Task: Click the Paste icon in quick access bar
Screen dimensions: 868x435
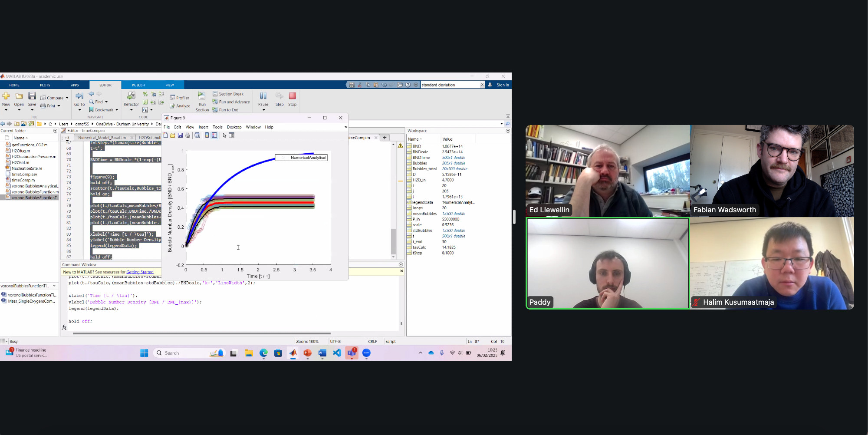Action: point(376,85)
